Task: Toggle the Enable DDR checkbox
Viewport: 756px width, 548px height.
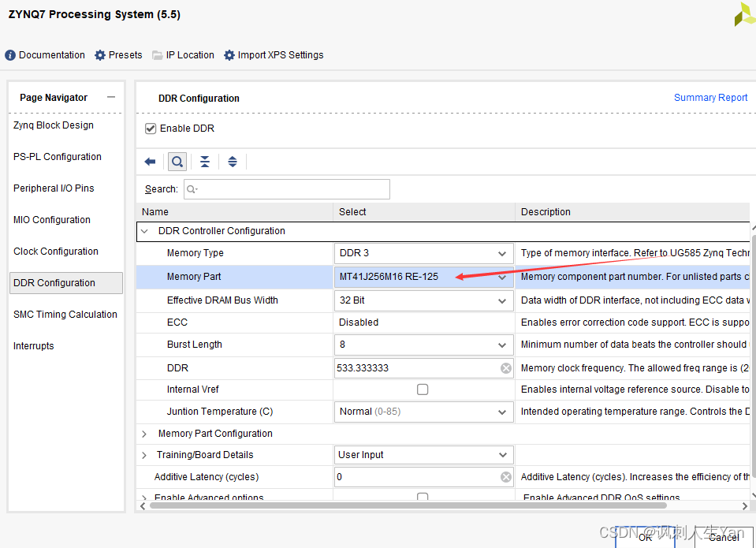Action: (x=151, y=129)
